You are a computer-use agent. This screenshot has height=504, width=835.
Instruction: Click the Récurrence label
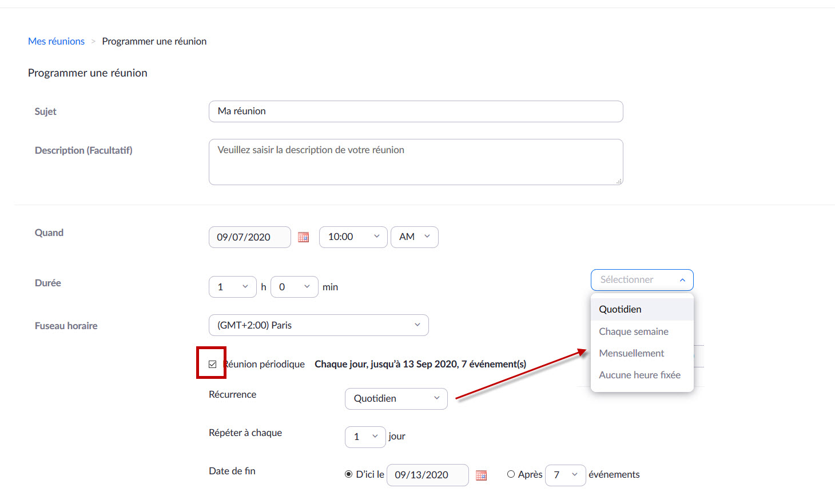[x=233, y=394]
